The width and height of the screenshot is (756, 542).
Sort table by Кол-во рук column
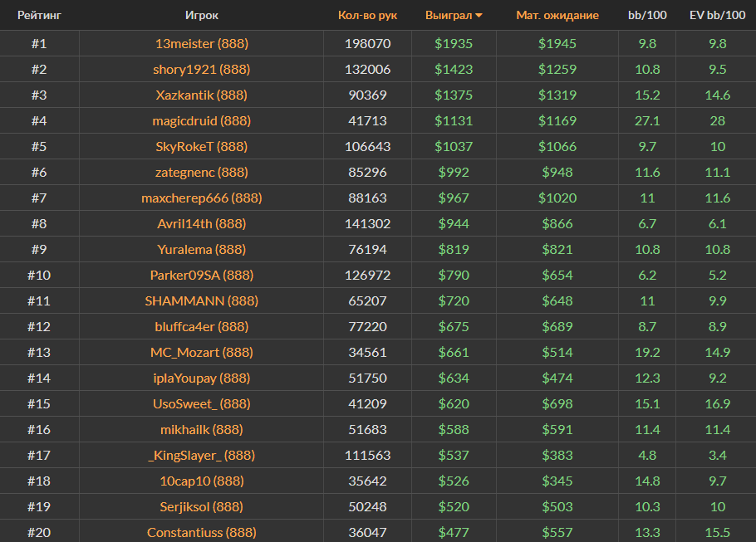point(367,15)
